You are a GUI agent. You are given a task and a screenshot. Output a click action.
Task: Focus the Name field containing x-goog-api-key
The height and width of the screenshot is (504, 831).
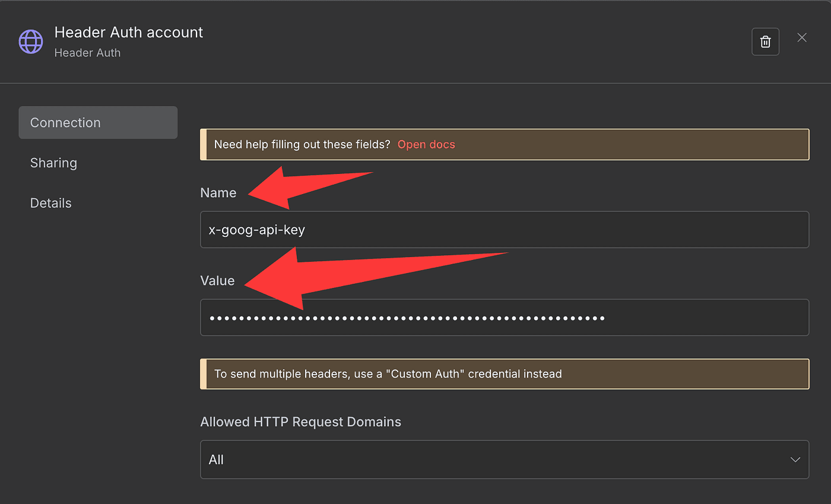click(x=504, y=229)
